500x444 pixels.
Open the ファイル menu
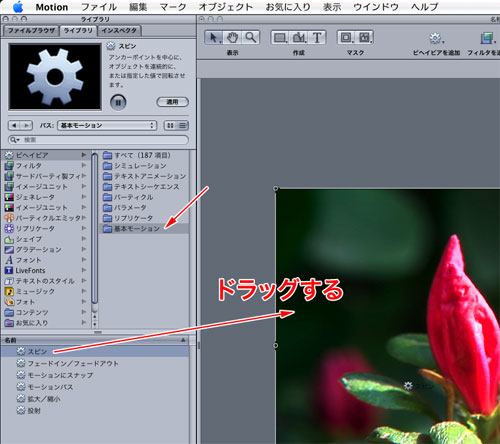[x=99, y=7]
